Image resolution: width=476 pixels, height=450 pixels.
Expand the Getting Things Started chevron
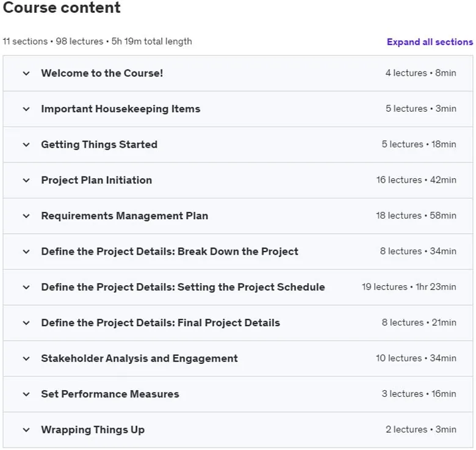pyautogui.click(x=26, y=145)
